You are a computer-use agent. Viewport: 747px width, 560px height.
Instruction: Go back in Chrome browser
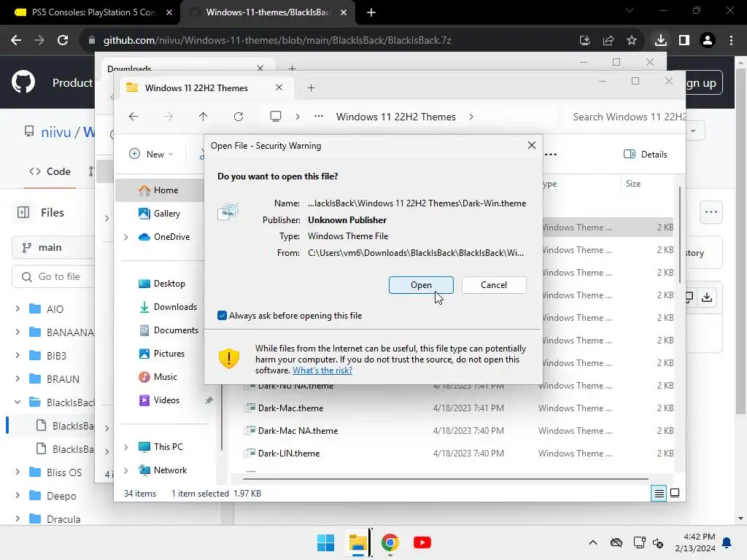(16, 40)
